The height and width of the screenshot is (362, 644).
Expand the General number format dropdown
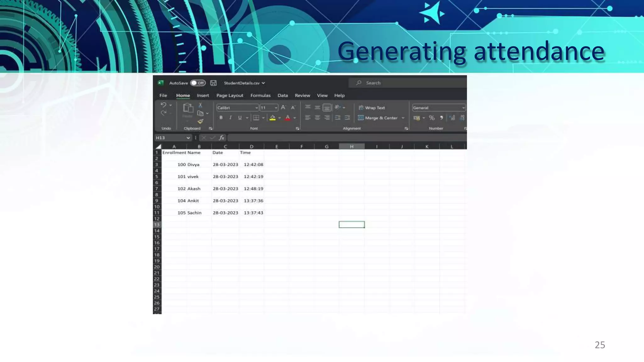pyautogui.click(x=463, y=108)
